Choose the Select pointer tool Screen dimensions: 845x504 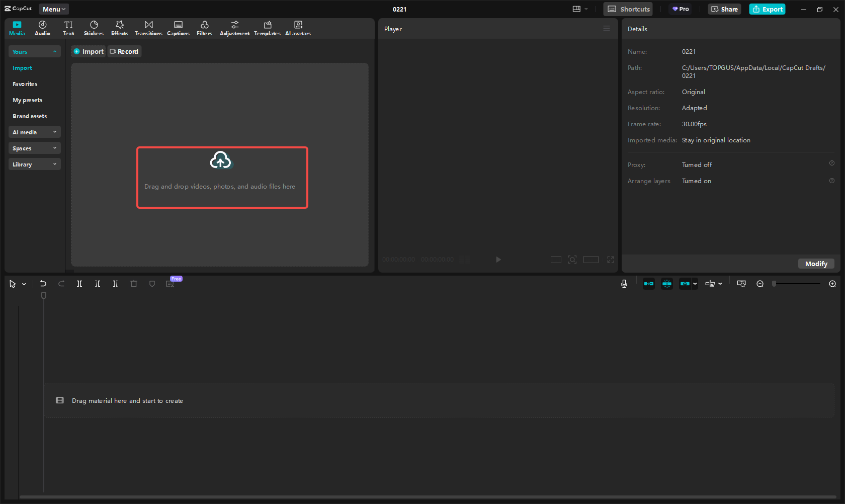(x=13, y=284)
